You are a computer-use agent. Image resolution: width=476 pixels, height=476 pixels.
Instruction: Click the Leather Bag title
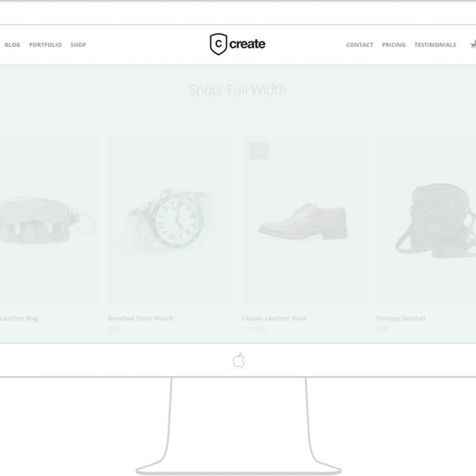(19, 318)
